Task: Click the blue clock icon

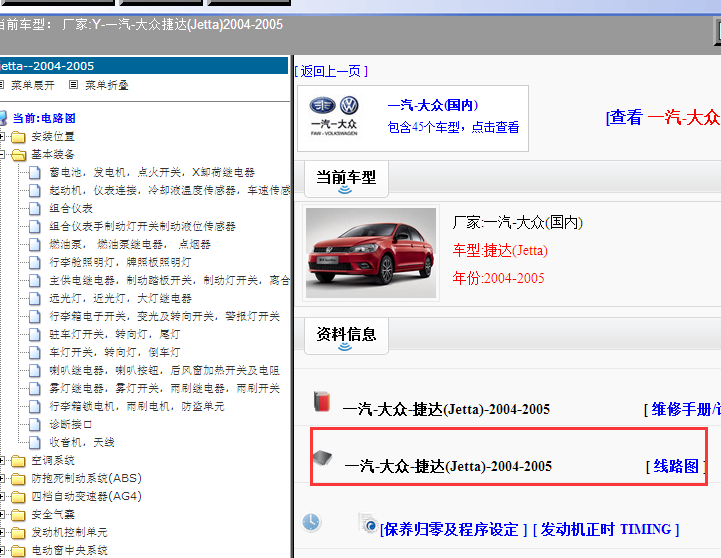Action: coord(311,523)
